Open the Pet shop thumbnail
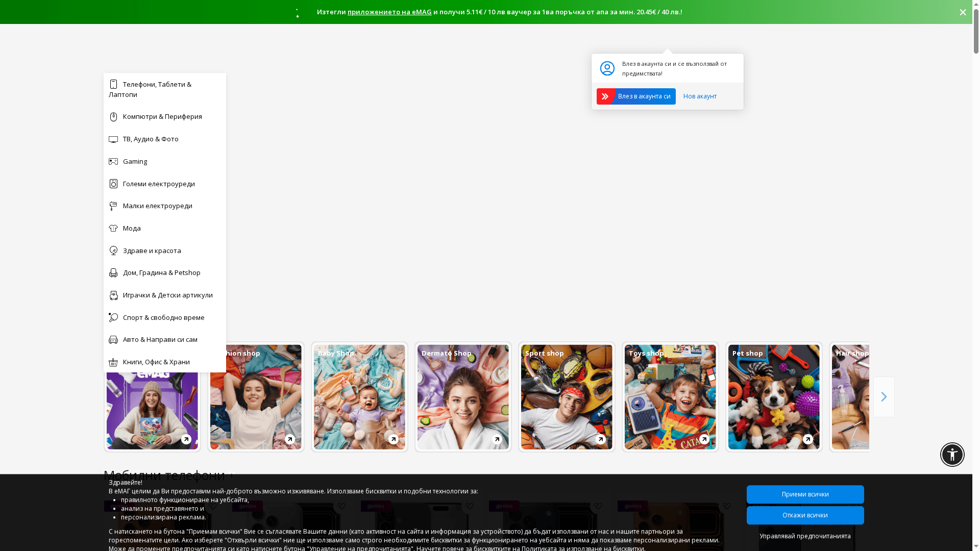The width and height of the screenshot is (980, 551). (774, 397)
